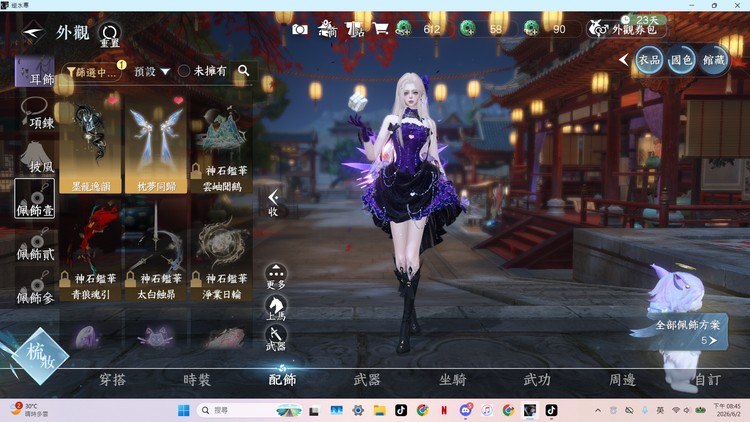The width and height of the screenshot is (750, 422).
Task: Click the taskbar 搜尋 search box
Action: [249, 410]
